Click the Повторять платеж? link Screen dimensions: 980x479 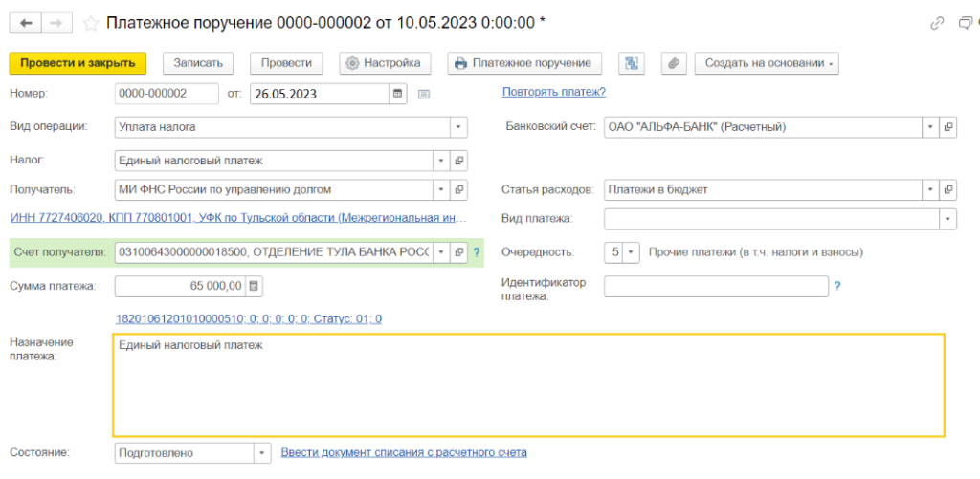(554, 93)
